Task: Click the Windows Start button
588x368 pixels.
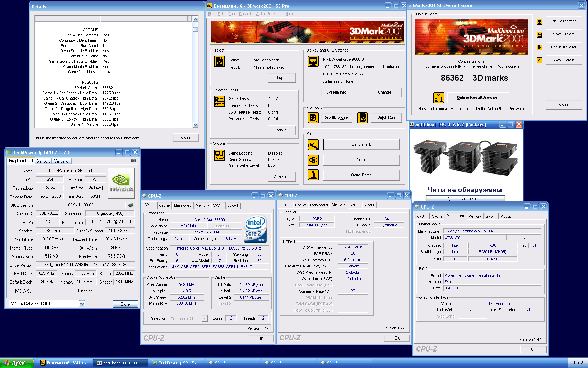Action: point(16,363)
